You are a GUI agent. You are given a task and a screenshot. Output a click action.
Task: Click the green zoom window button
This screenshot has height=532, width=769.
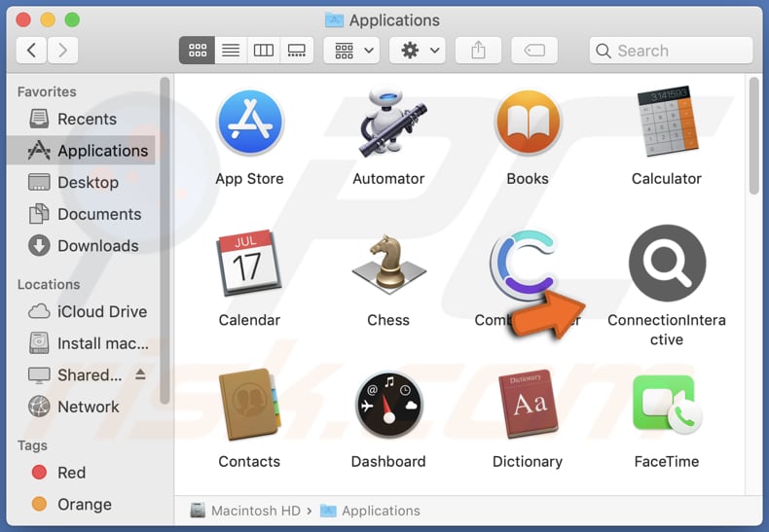pyautogui.click(x=72, y=20)
